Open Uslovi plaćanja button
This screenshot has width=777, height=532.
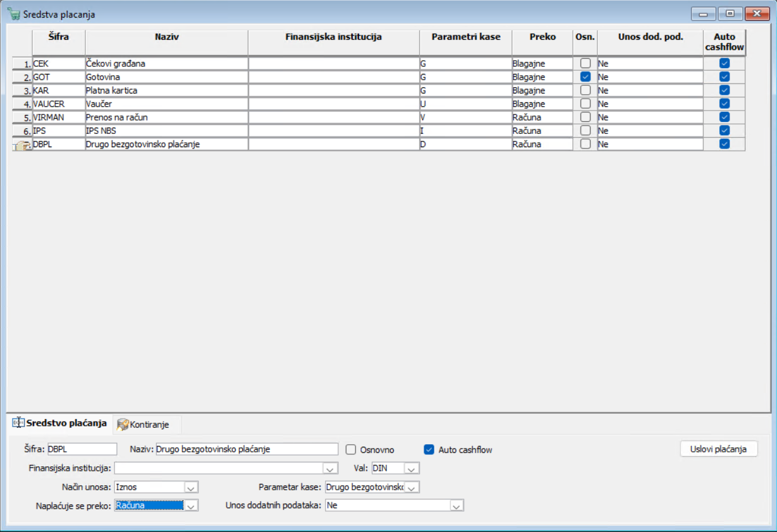click(719, 449)
